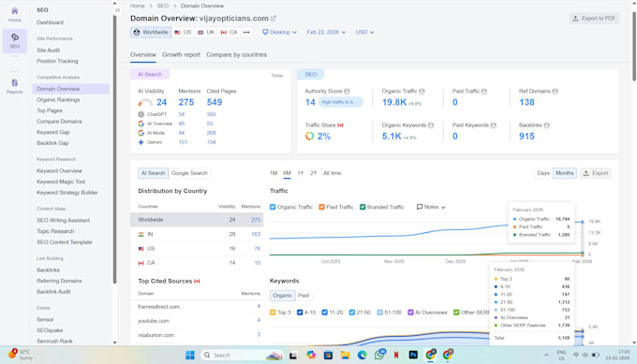Viewport: 637px width, 364px height.
Task: Toggle Top 3 keywords checkbox
Action: 273,313
